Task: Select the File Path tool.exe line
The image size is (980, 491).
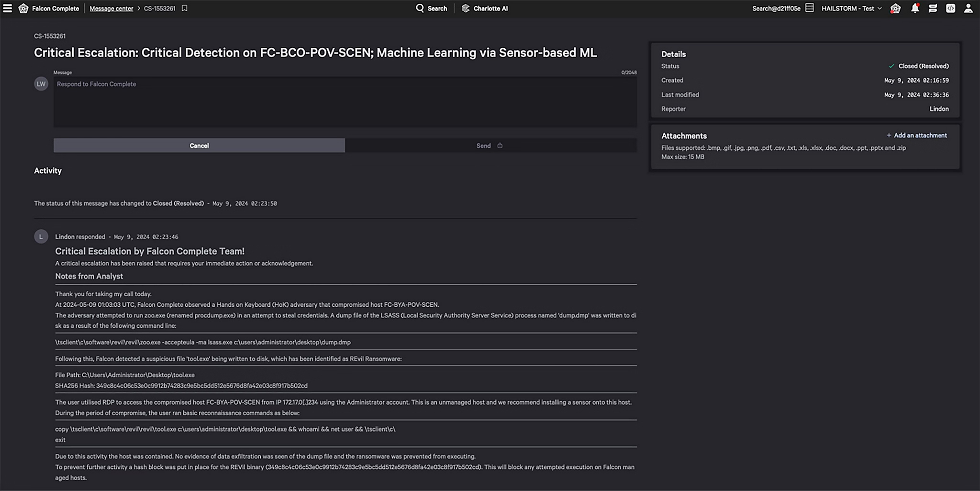Action: 125,375
